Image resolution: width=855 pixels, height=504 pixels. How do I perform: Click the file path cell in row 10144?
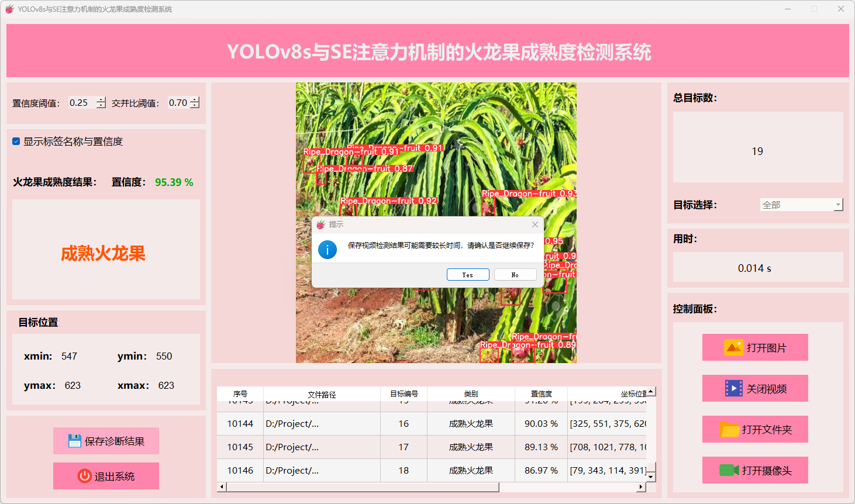(x=322, y=423)
